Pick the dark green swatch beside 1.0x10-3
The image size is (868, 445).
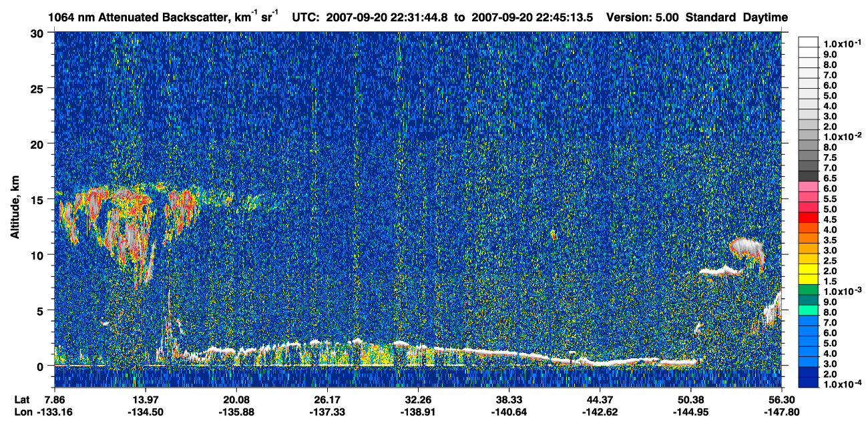point(809,290)
